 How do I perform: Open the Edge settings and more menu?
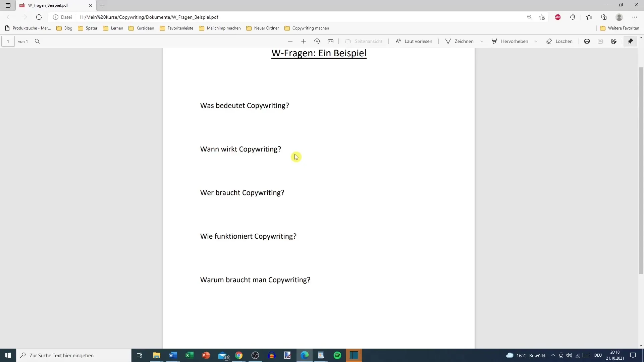(635, 17)
